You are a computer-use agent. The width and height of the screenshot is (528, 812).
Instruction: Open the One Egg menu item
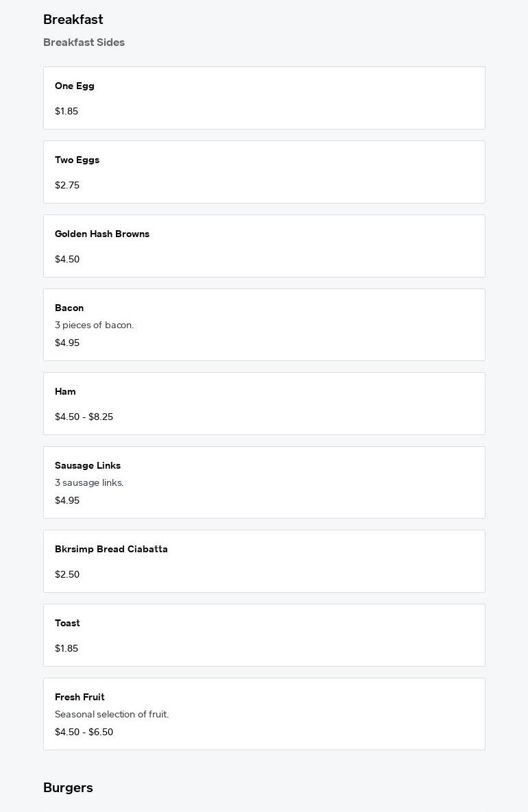tap(264, 98)
